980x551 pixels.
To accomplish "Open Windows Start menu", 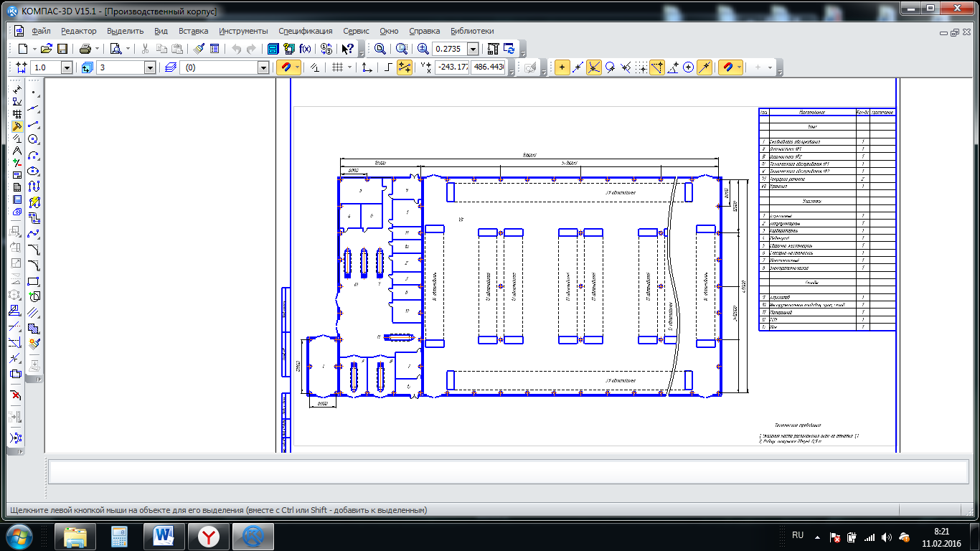I will (x=19, y=536).
